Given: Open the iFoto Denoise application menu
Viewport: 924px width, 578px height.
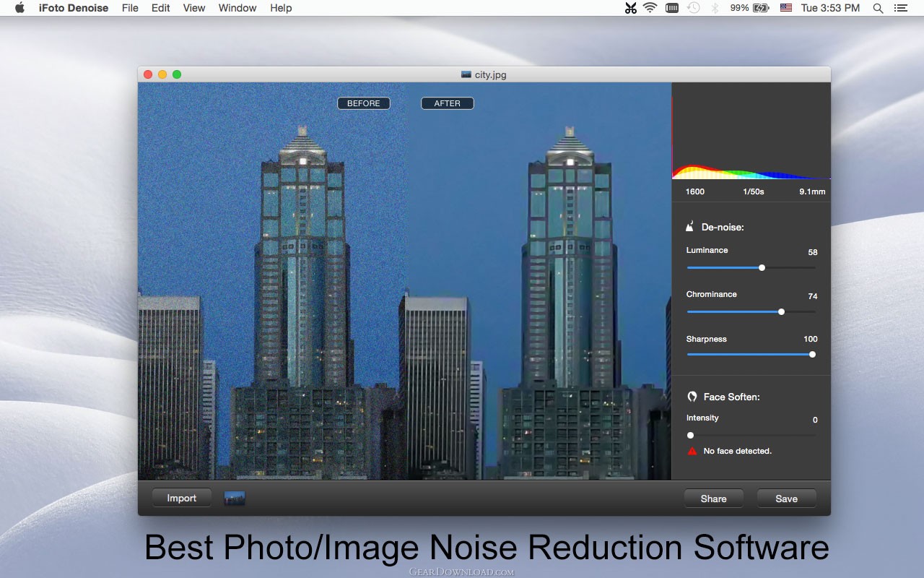Looking at the screenshot, I should click(x=74, y=8).
